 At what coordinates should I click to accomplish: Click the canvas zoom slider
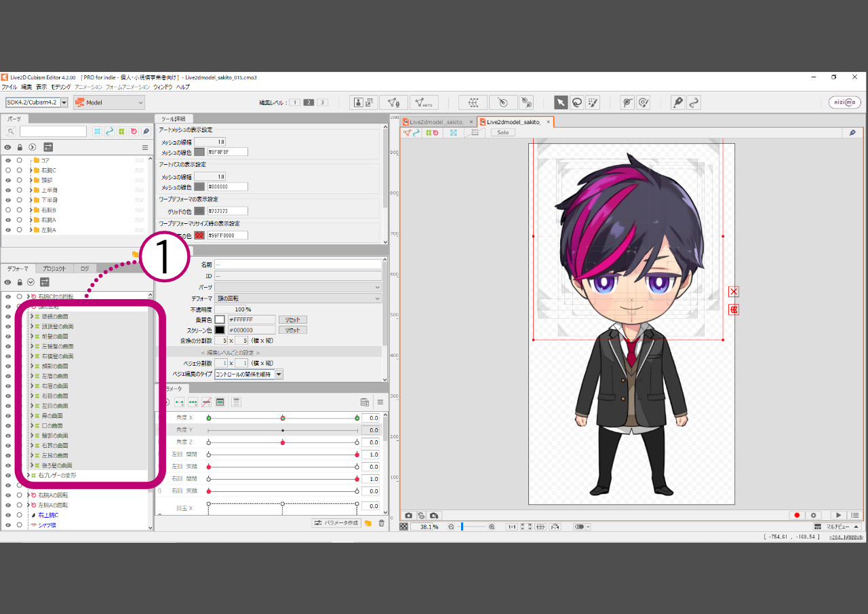pos(471,526)
